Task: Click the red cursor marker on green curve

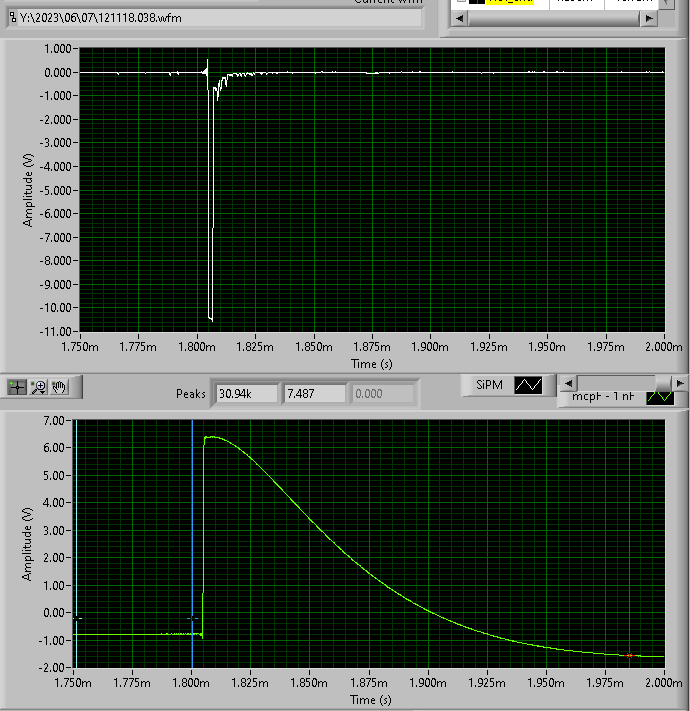Action: pyautogui.click(x=629, y=655)
